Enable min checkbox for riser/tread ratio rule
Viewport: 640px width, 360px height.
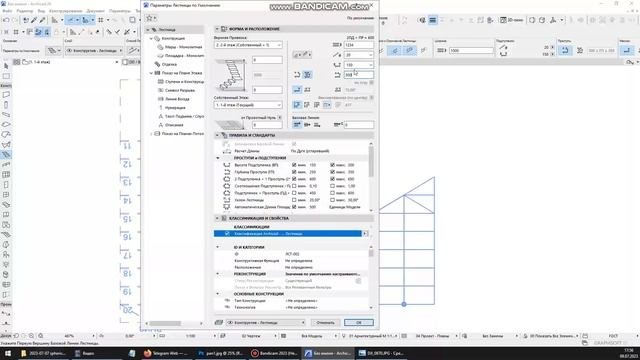(x=294, y=186)
